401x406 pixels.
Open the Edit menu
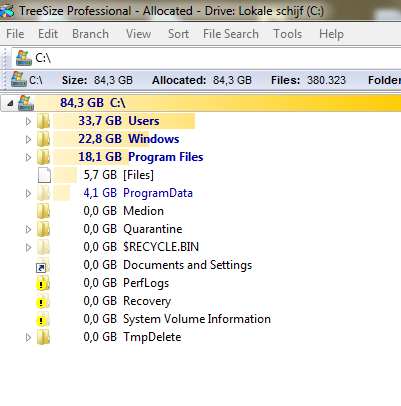[48, 34]
